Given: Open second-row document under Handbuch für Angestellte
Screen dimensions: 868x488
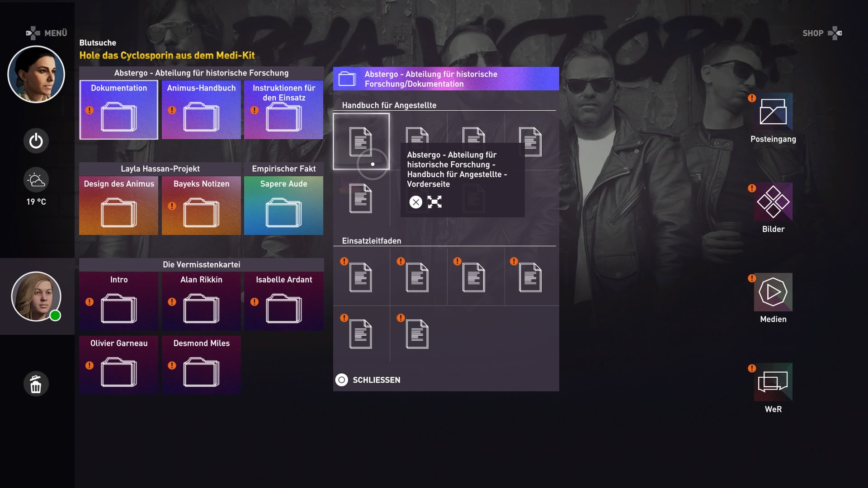Looking at the screenshot, I should 361,198.
